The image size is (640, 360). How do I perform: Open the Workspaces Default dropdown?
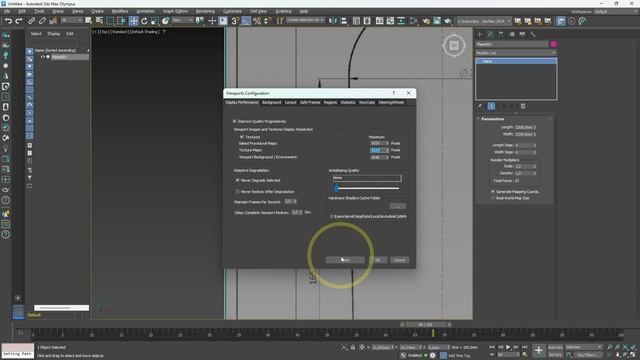coord(615,11)
